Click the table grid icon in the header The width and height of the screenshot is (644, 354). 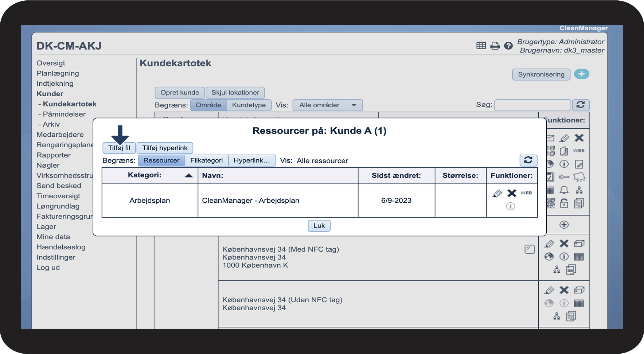(481, 46)
